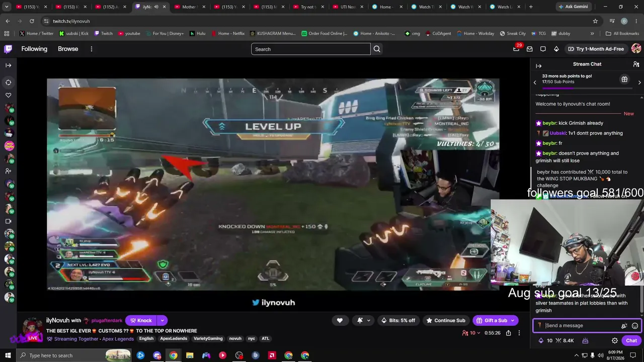This screenshot has height=362, width=644.
Task: Open the channel points treasure chest
Action: click(x=585, y=340)
